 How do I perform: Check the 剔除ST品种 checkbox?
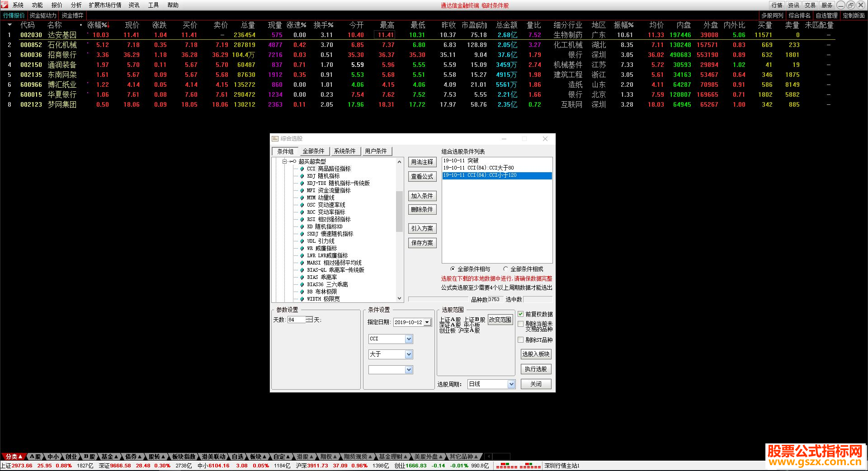(520, 340)
